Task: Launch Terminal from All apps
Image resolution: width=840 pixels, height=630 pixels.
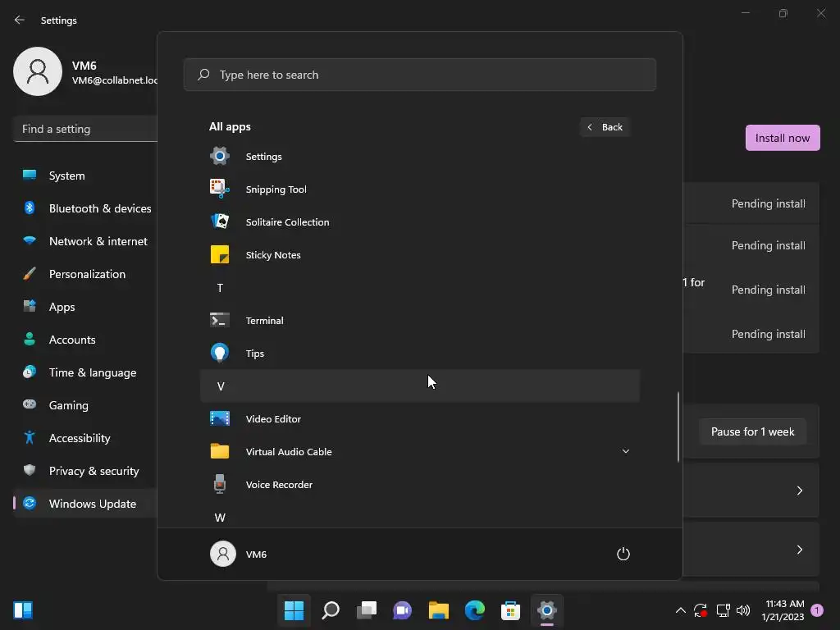Action: pos(420,321)
